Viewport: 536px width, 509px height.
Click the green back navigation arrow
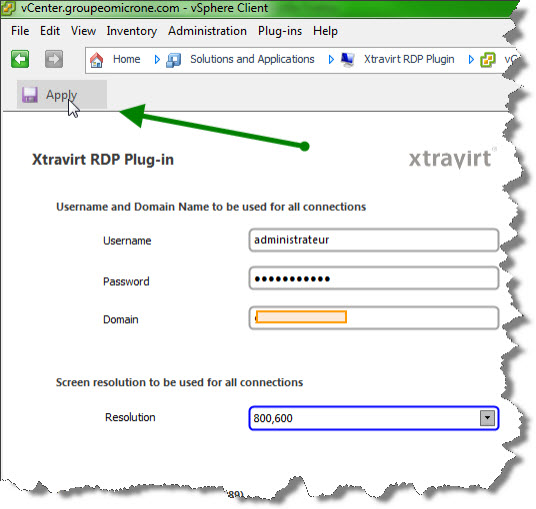click(20, 59)
